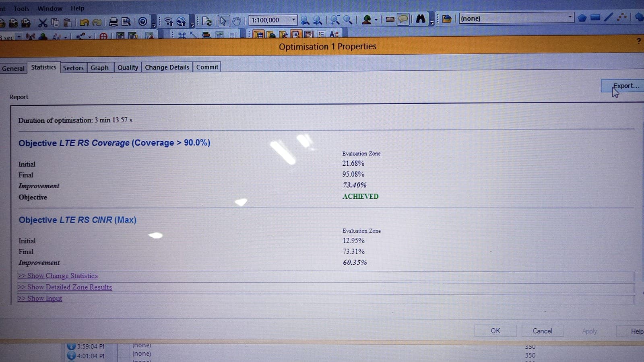Click the ACHIEVED objective status text
The width and height of the screenshot is (644, 362).
(360, 196)
